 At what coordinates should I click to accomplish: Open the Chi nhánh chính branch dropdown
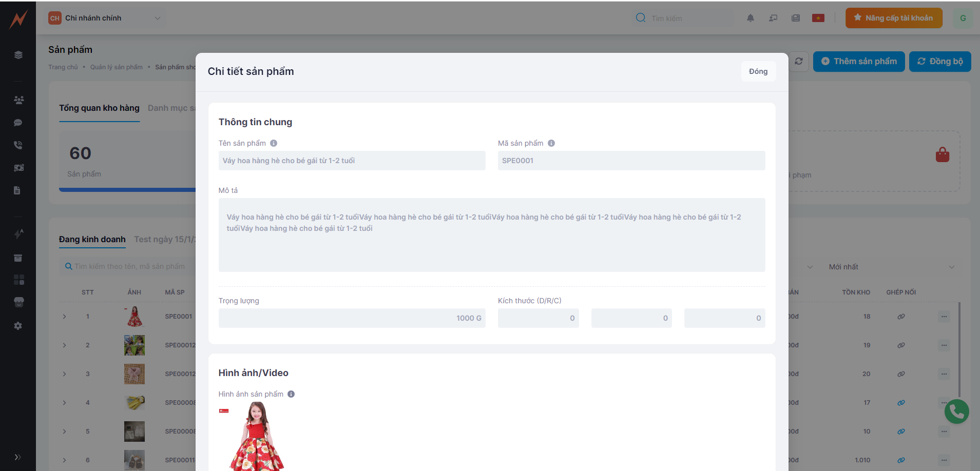(105, 18)
